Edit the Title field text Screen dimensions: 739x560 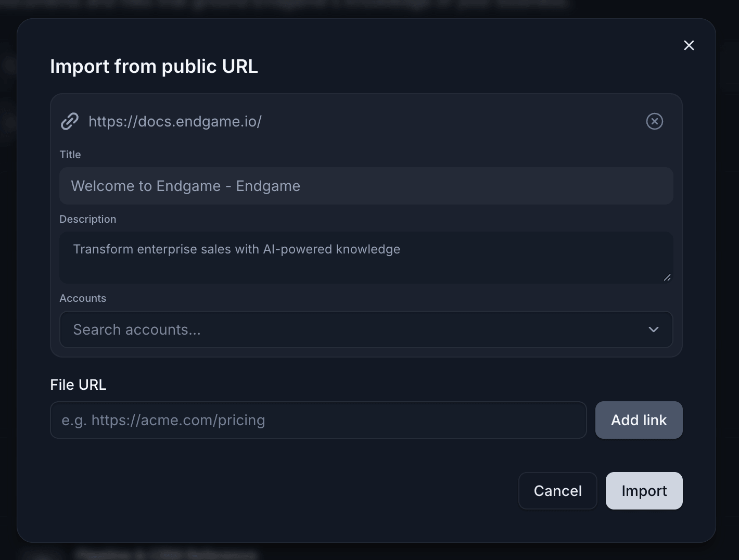[x=366, y=186]
